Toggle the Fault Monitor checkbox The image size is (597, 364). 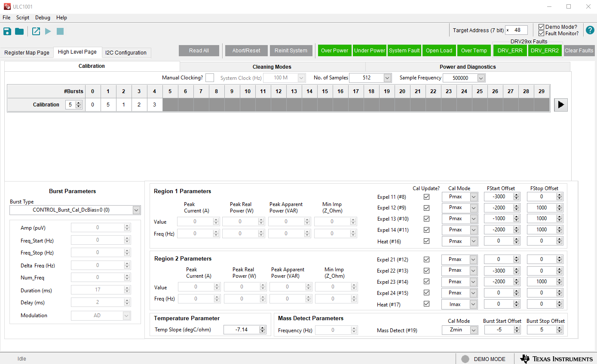tap(542, 33)
